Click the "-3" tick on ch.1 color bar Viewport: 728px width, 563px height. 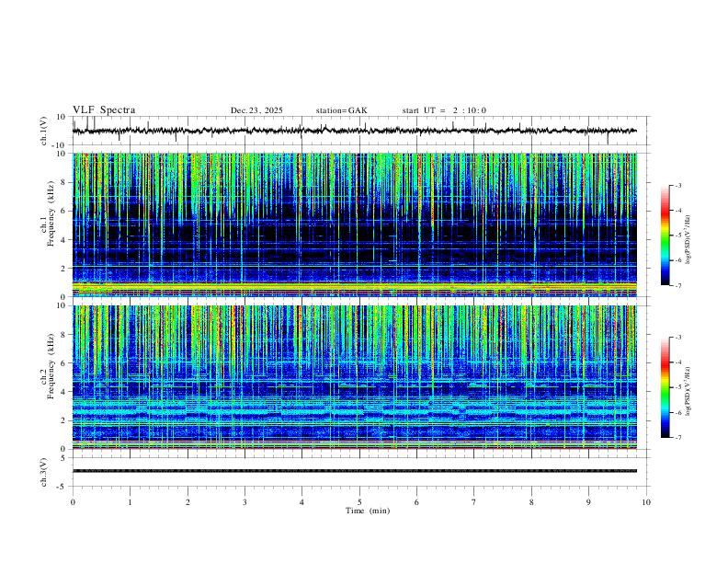tap(678, 185)
